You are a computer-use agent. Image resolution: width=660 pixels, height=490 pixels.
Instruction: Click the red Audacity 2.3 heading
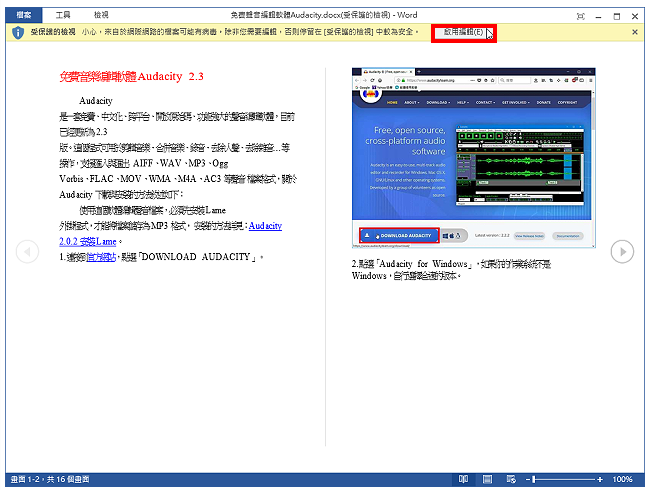131,77
